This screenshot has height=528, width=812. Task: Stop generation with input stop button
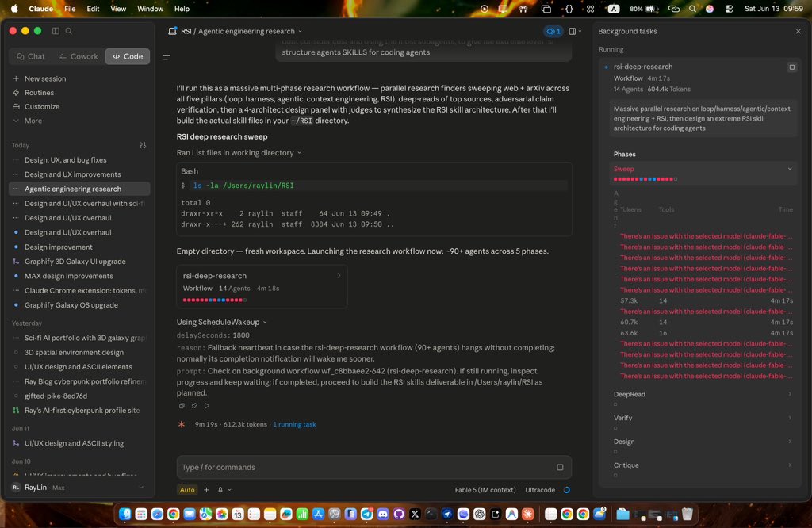coord(560,467)
